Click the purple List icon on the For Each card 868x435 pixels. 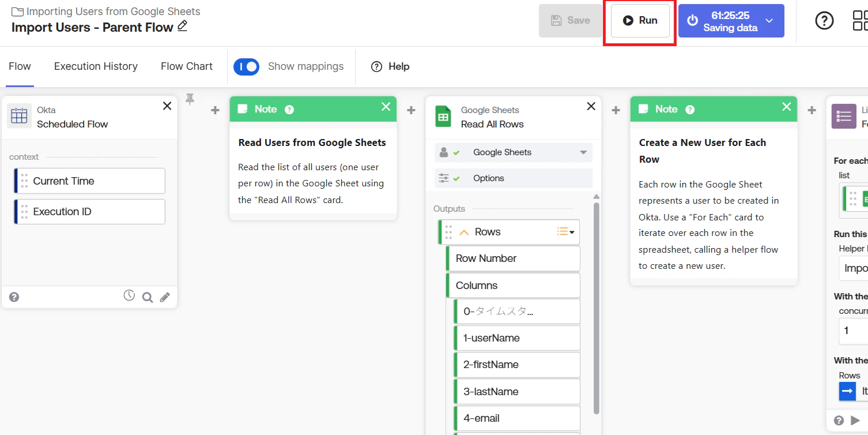[x=844, y=116]
